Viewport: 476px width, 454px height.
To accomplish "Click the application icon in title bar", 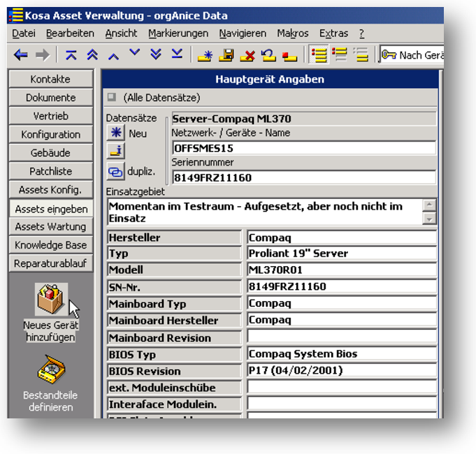I will tap(16, 15).
